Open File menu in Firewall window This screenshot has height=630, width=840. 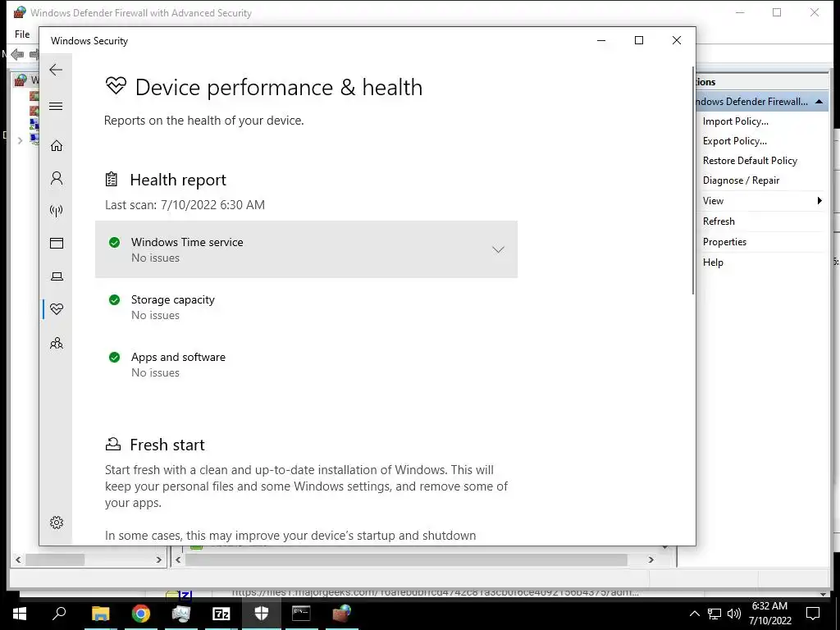[22, 34]
